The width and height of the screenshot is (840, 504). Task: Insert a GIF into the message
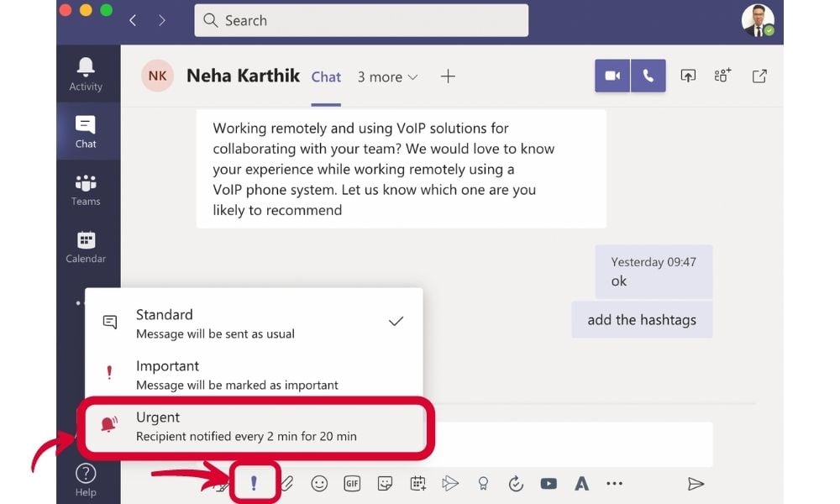(352, 483)
